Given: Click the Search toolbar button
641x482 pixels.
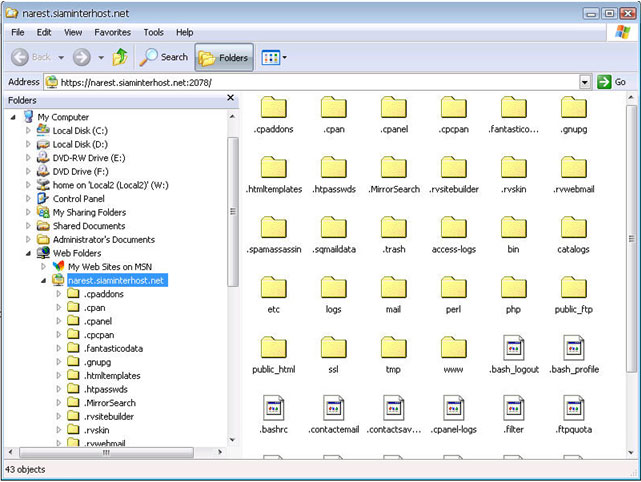Looking at the screenshot, I should coord(164,57).
